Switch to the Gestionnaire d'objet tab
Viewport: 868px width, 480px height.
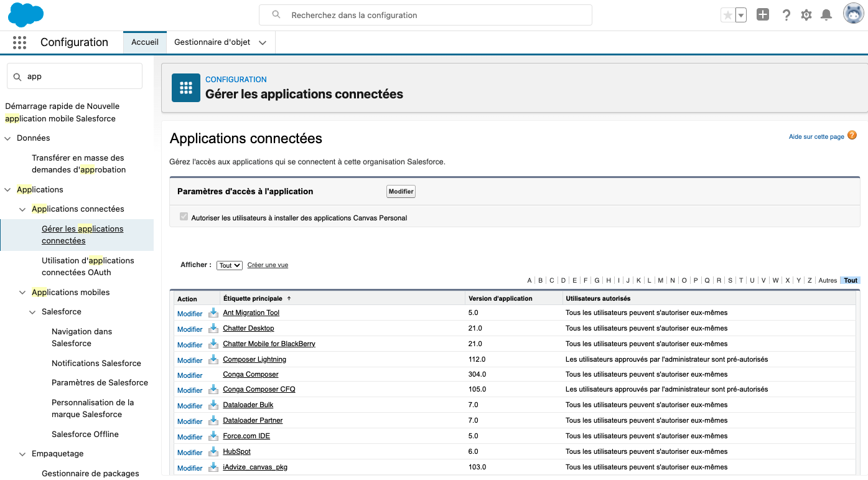click(212, 42)
